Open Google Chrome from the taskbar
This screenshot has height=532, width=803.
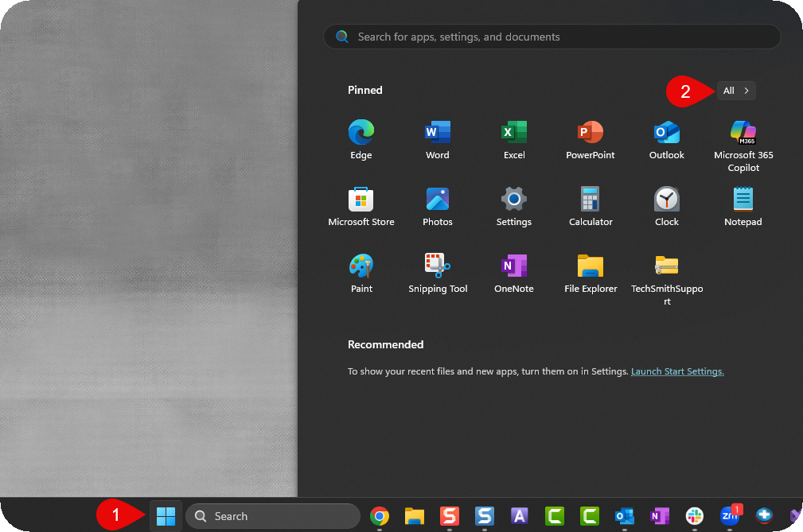pyautogui.click(x=380, y=516)
